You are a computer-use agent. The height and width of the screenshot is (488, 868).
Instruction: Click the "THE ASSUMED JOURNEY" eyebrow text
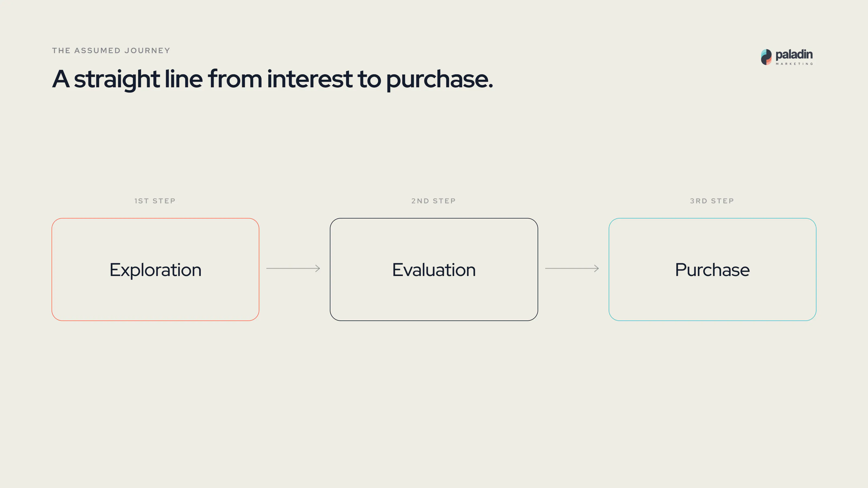(x=111, y=50)
